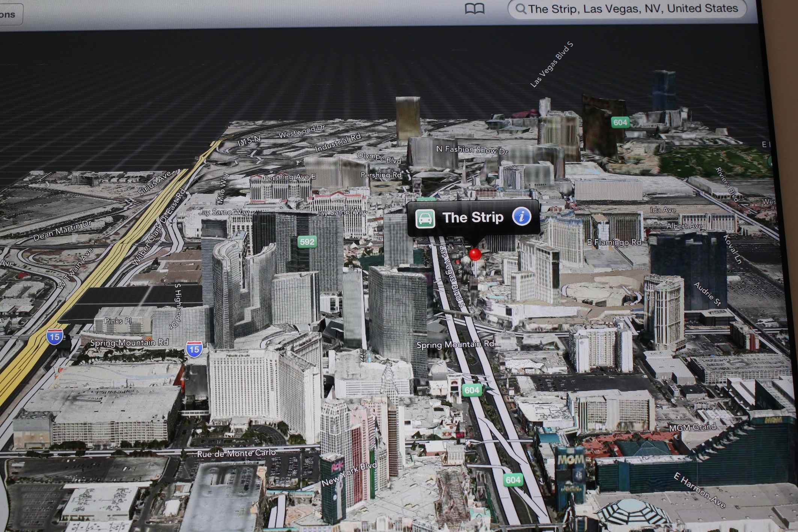Select the N Fashion Show Dr label
Image resolution: width=798 pixels, height=532 pixels.
pyautogui.click(x=472, y=150)
